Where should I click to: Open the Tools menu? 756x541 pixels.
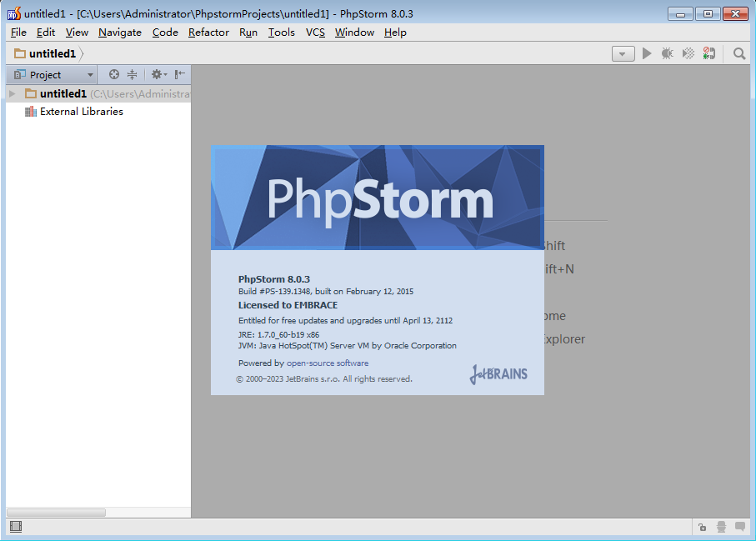pyautogui.click(x=282, y=33)
